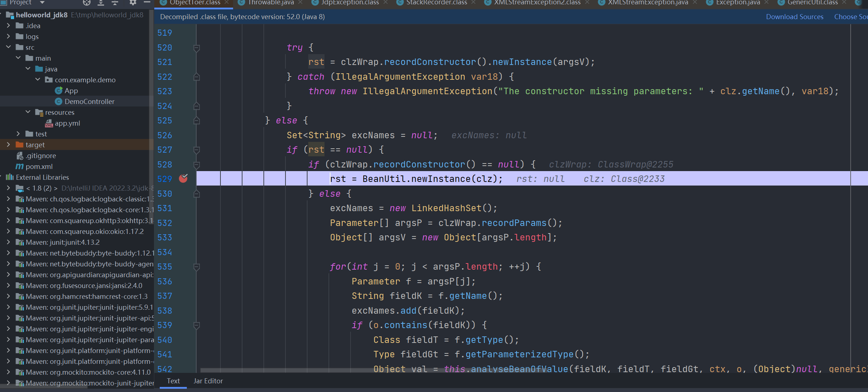
Task: Click the Expand All icon in Project panel
Action: (101, 3)
